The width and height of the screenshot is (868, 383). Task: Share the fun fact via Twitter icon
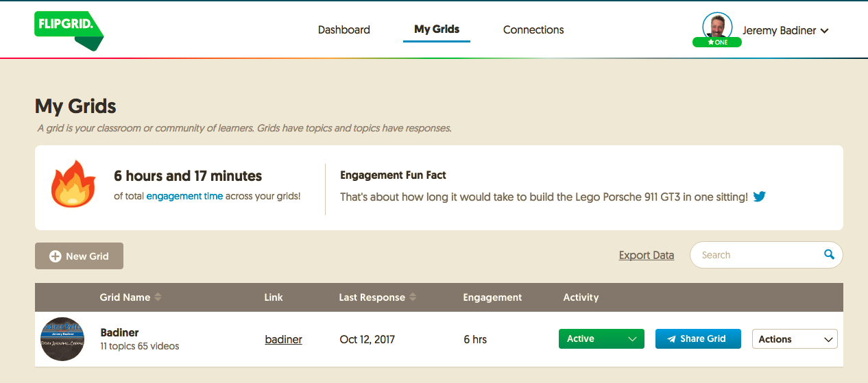pyautogui.click(x=760, y=197)
